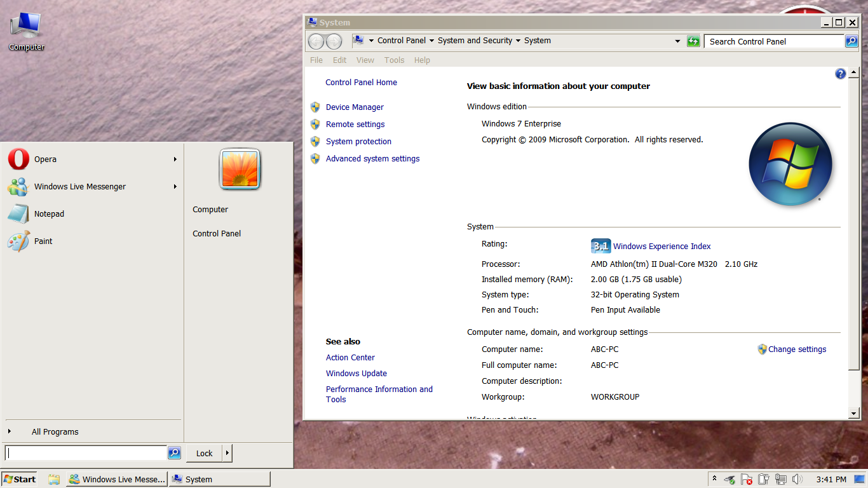Viewport: 868px width, 488px height.
Task: Click the address bar computer icon
Action: pos(358,41)
